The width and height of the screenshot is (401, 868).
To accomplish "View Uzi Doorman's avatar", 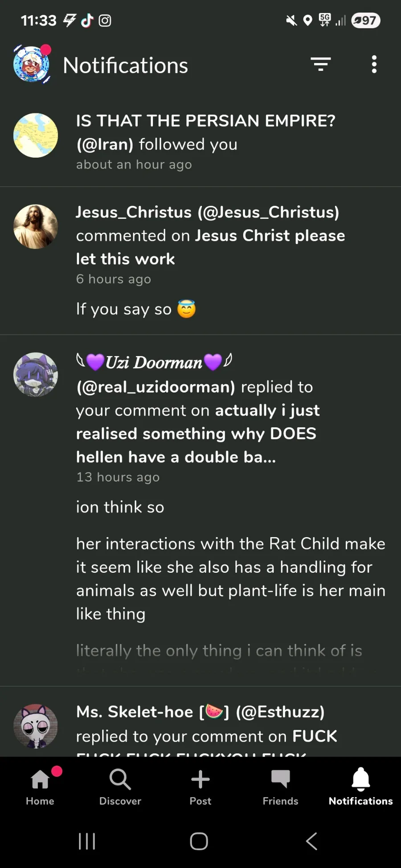I will [x=36, y=375].
